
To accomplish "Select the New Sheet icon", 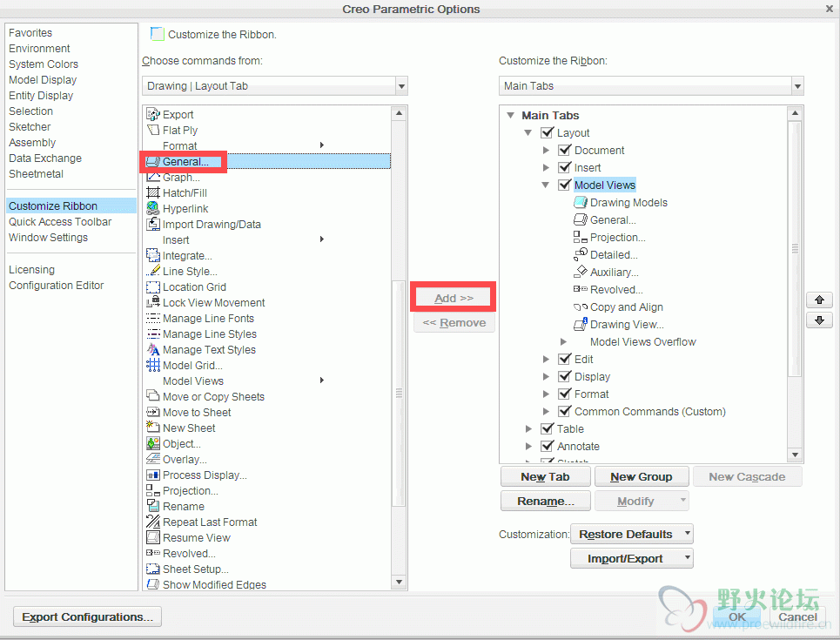I will 153,428.
